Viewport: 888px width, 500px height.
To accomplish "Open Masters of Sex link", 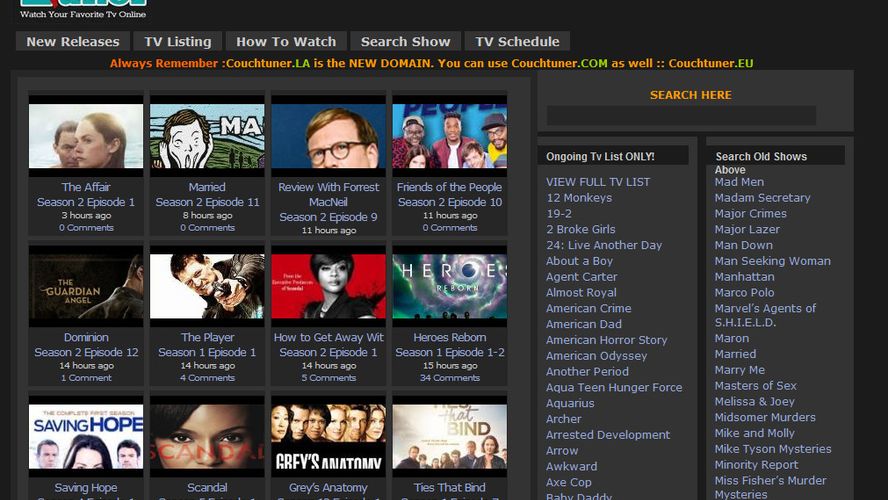I will point(755,386).
